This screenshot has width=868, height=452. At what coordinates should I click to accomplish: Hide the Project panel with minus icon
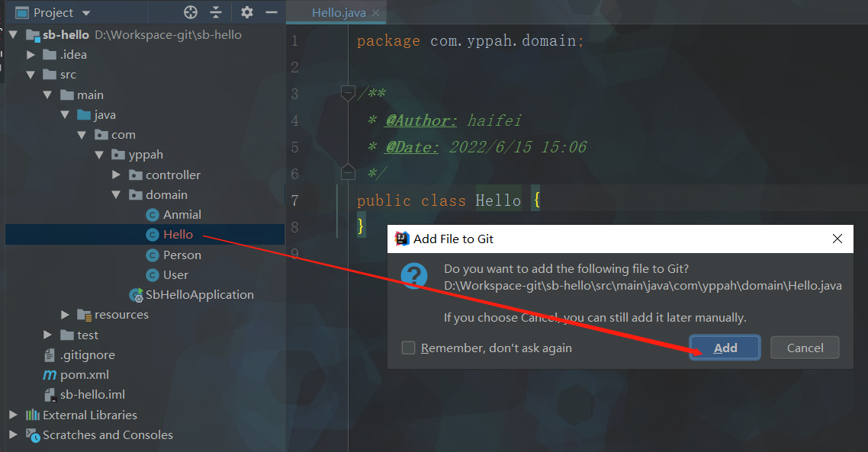[x=271, y=12]
